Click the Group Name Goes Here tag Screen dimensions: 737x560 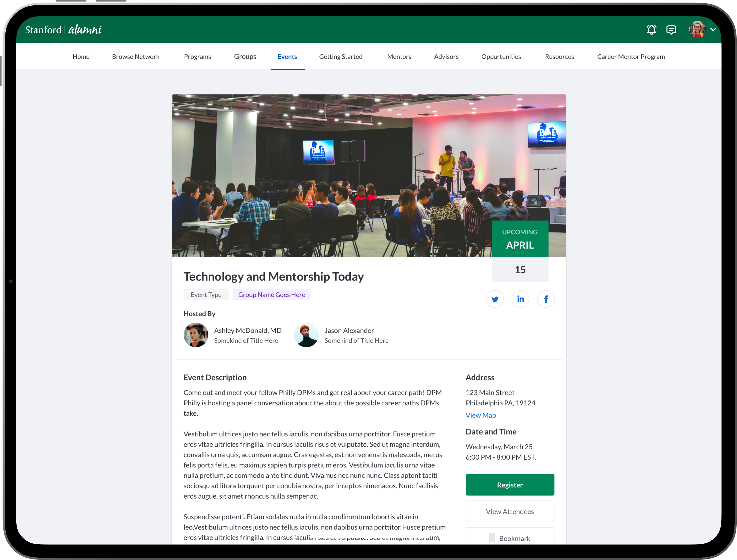(x=271, y=295)
